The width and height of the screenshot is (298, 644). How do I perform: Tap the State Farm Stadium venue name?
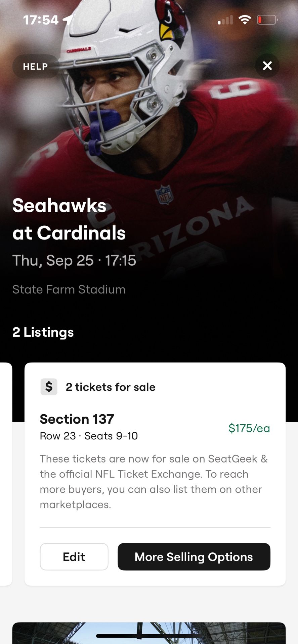coord(69,289)
